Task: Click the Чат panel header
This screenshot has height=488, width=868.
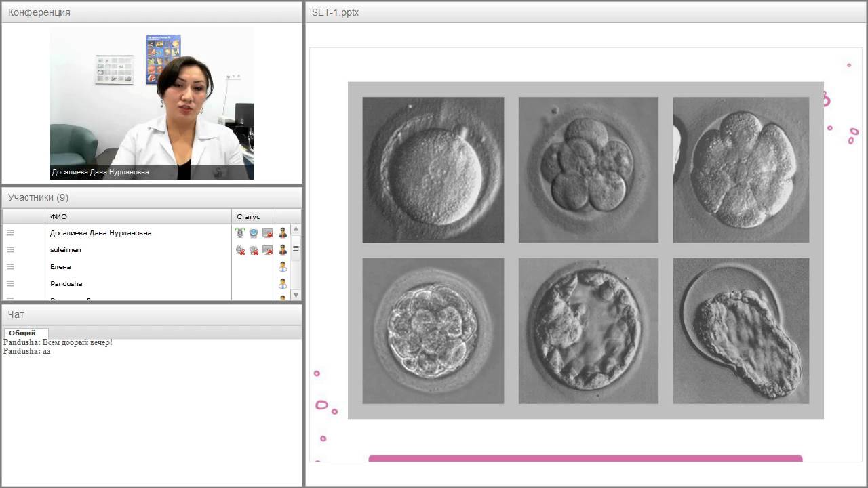Action: pos(152,314)
